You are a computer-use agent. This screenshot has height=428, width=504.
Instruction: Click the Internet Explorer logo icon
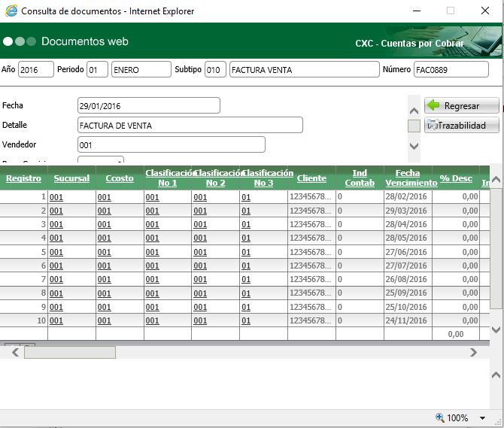(x=11, y=11)
